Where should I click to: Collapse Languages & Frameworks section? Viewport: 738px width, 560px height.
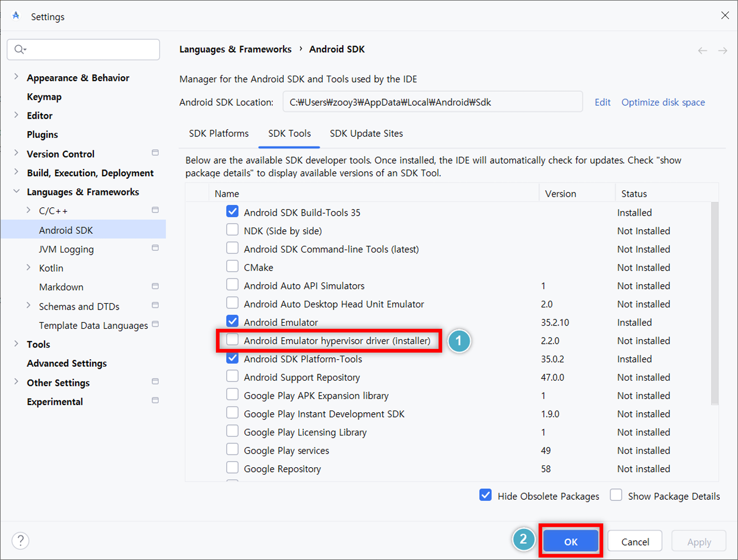[x=16, y=191]
